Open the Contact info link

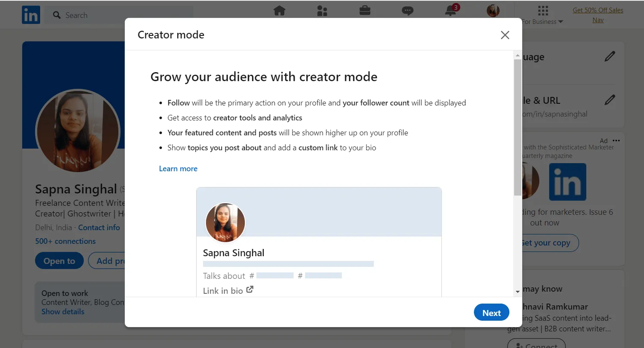click(99, 228)
